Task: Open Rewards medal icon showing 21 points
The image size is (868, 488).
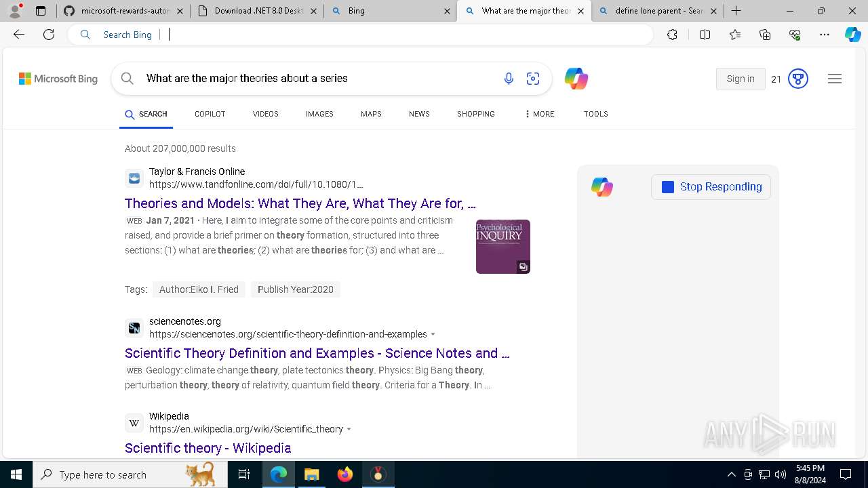Action: coord(798,79)
